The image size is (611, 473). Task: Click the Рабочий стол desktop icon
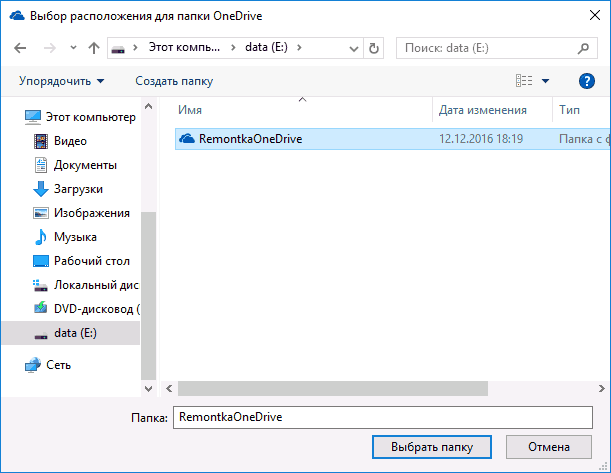41,261
